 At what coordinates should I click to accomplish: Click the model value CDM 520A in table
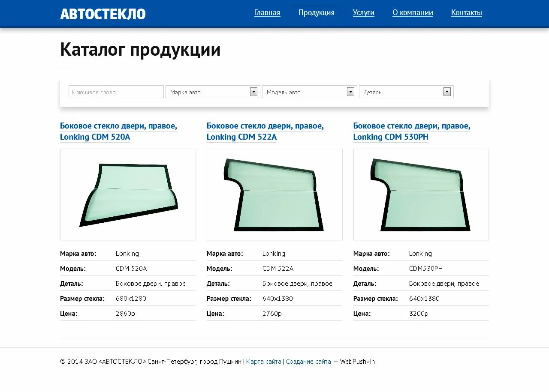point(131,269)
